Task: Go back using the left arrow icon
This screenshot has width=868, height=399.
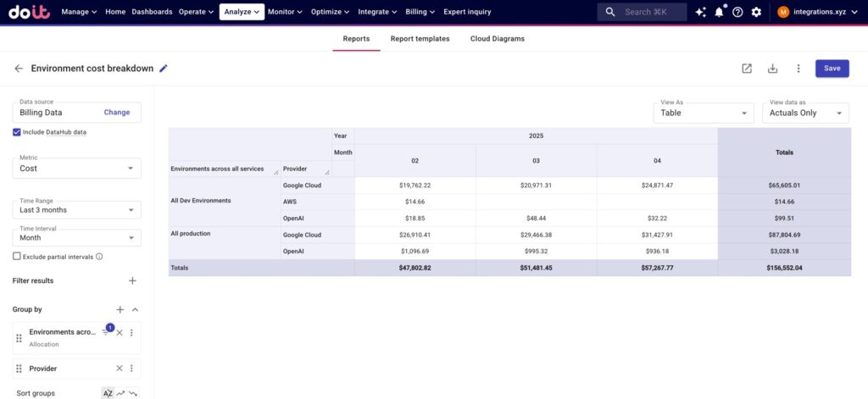Action: [19, 69]
